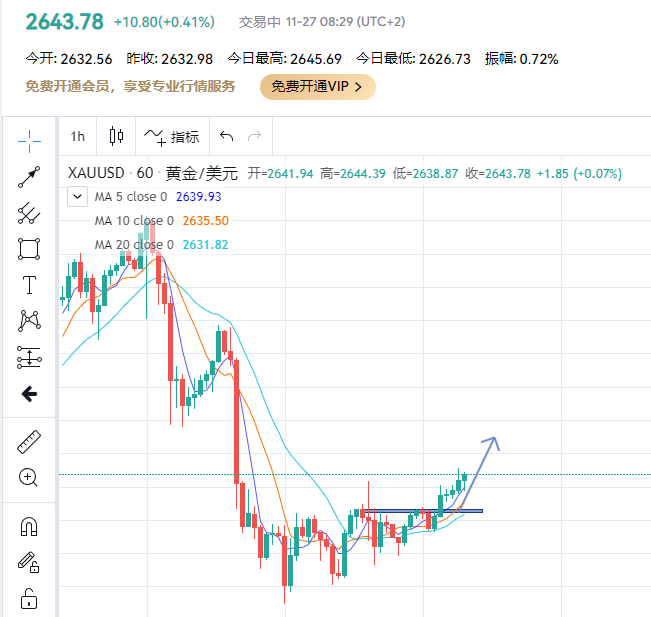Toggle stay-in-drawing-mode pencil lock
651x617 pixels.
[x=29, y=562]
